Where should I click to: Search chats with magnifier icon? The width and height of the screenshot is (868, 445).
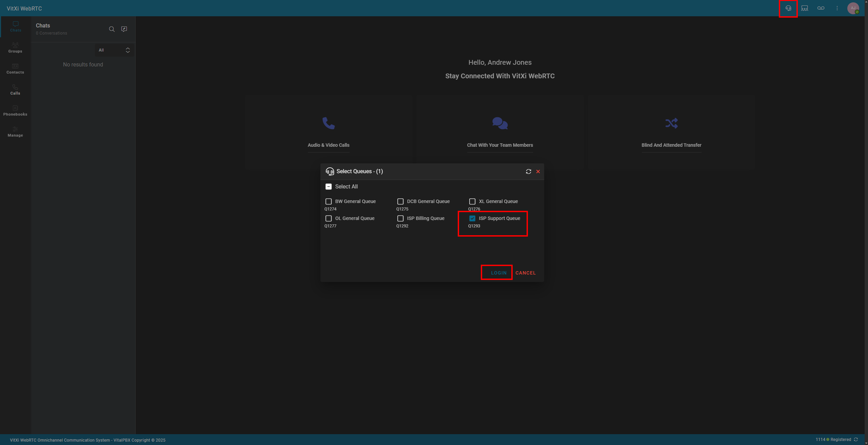[x=112, y=29]
